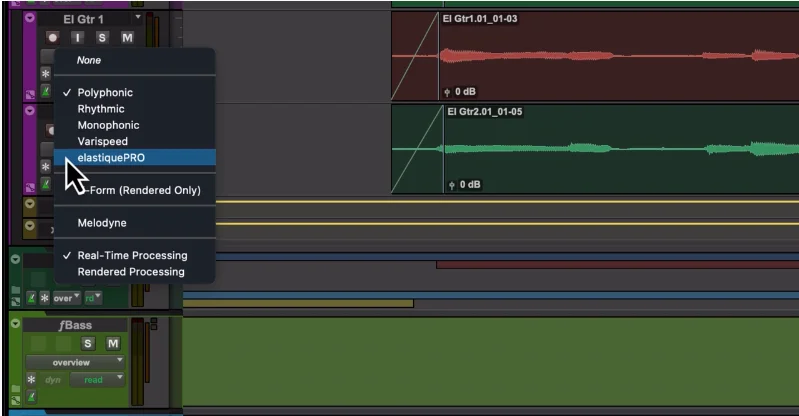The image size is (799, 416).
Task: Click the fBass folder icon
Action: 16,388
